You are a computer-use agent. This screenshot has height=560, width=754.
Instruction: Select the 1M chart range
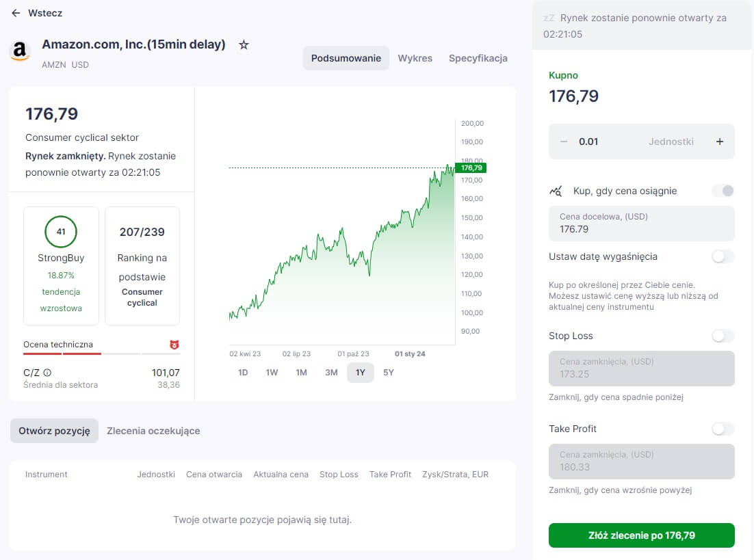302,373
